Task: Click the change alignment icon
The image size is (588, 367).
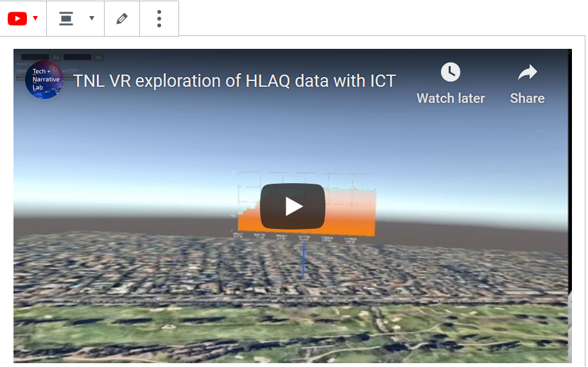Action: point(66,19)
